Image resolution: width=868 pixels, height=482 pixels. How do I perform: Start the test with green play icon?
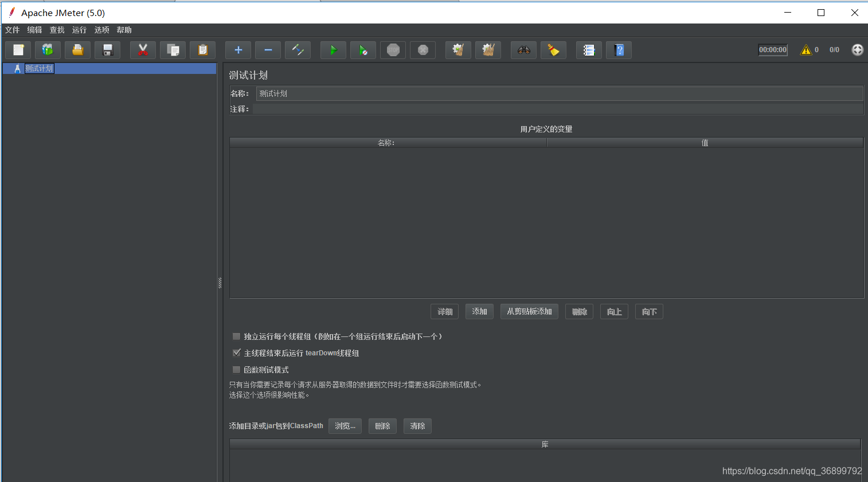pyautogui.click(x=333, y=50)
